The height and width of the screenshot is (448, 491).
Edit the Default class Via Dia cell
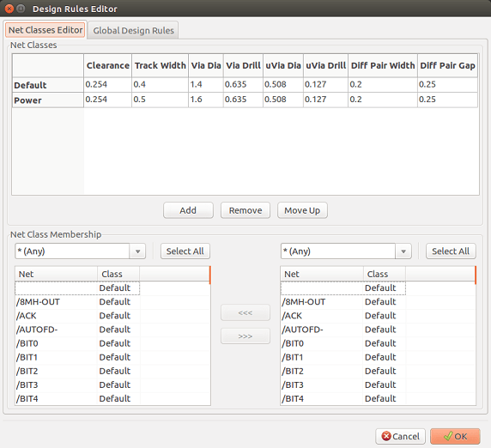[x=206, y=84]
